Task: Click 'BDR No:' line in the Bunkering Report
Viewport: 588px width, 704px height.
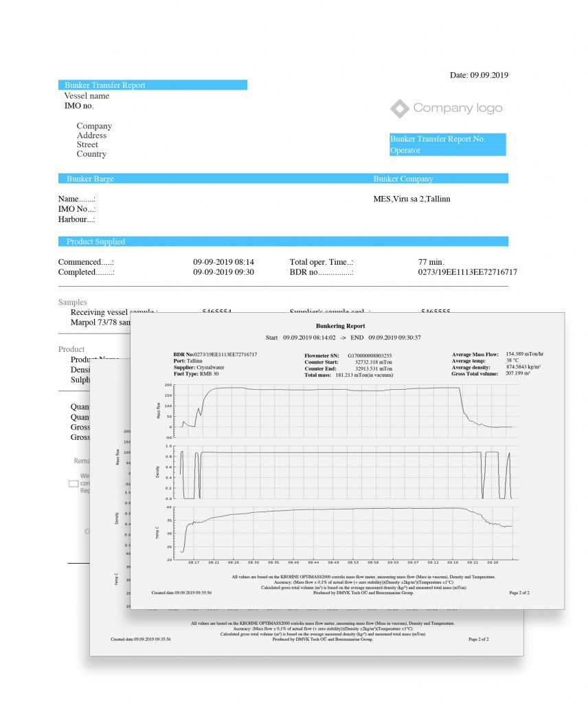Action: (215, 355)
